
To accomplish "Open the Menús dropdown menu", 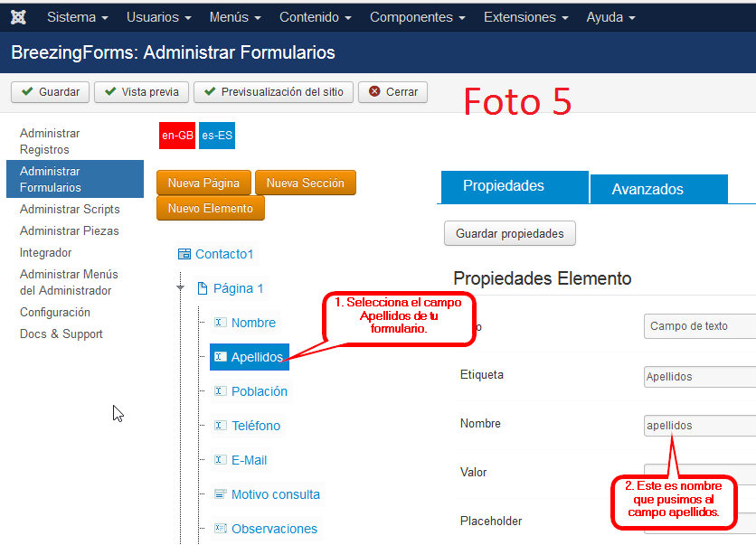I will (235, 17).
